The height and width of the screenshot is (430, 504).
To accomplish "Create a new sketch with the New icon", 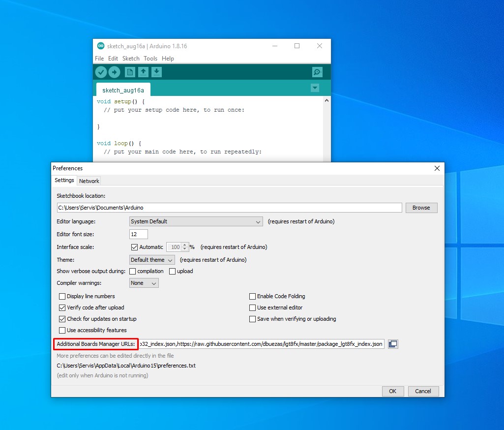I will click(130, 72).
